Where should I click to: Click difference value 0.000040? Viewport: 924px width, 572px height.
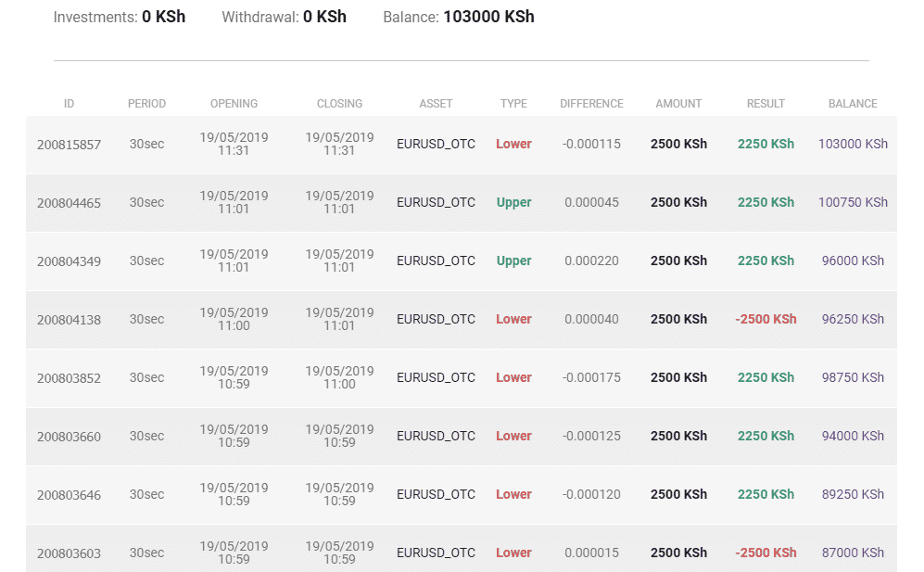[x=591, y=319]
